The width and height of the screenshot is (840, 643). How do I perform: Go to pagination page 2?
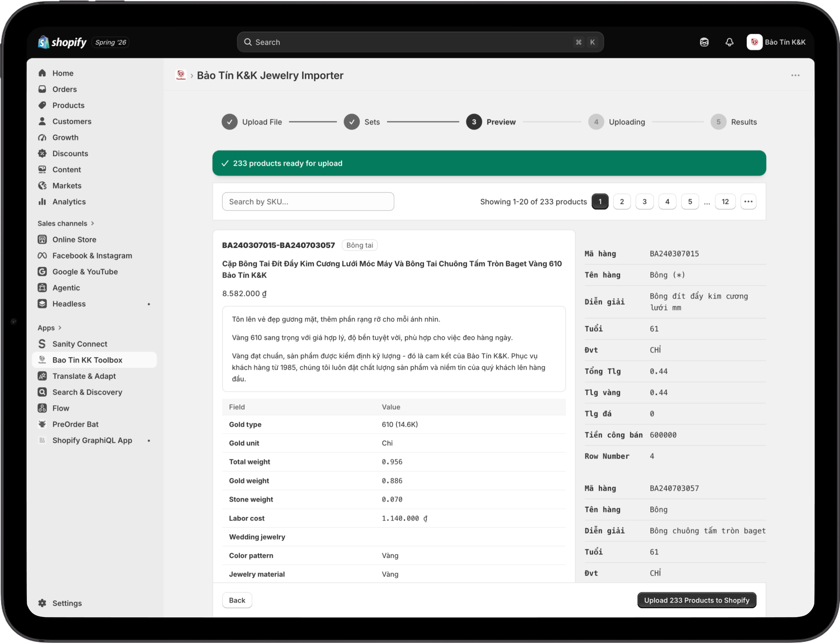[622, 202]
